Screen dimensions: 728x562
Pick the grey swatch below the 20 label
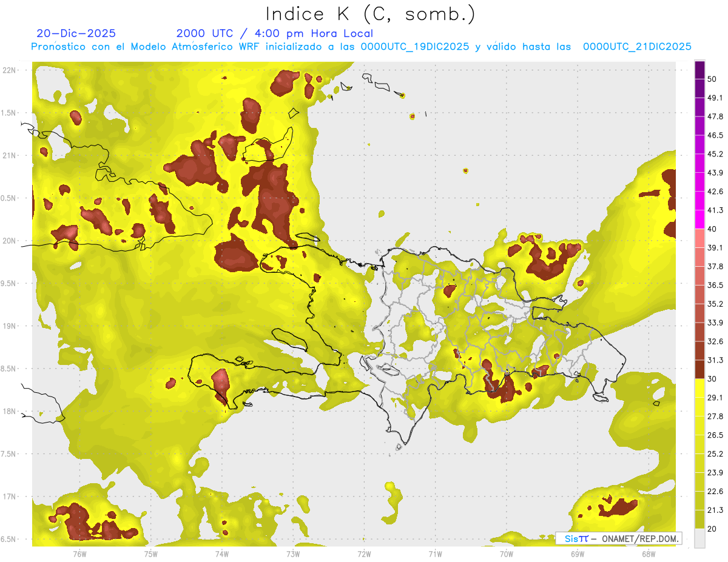tap(700, 538)
